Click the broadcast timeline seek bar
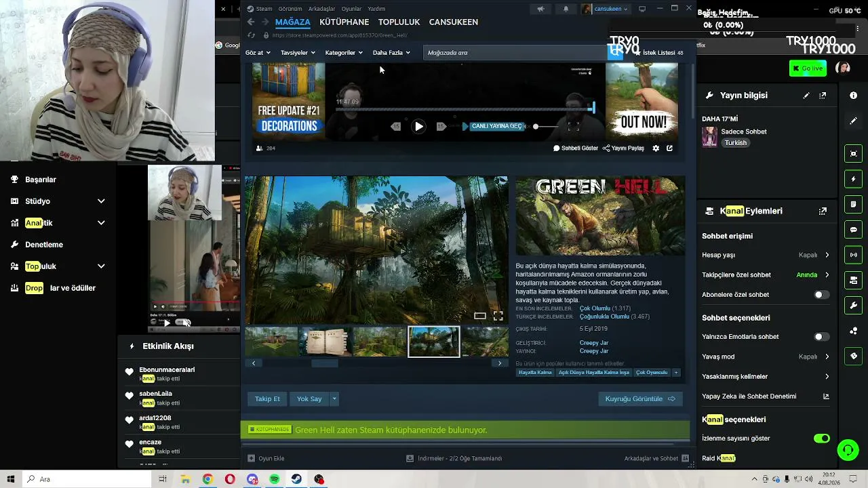868x488 pixels. tap(465, 108)
